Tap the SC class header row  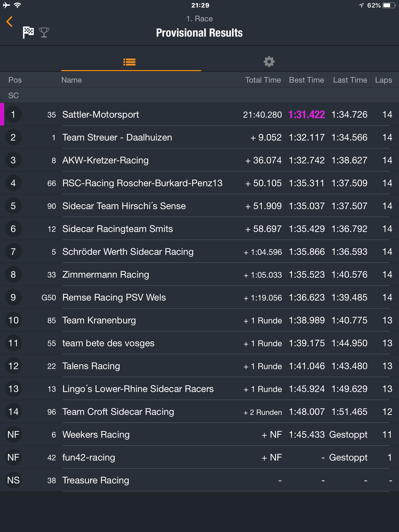[199, 95]
